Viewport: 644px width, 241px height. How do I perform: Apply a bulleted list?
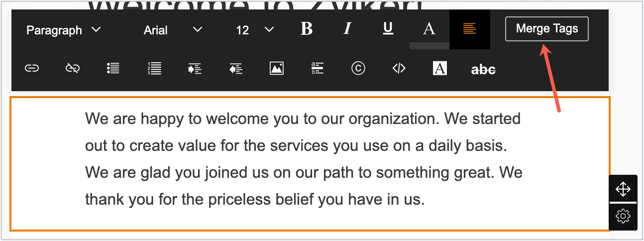(113, 69)
